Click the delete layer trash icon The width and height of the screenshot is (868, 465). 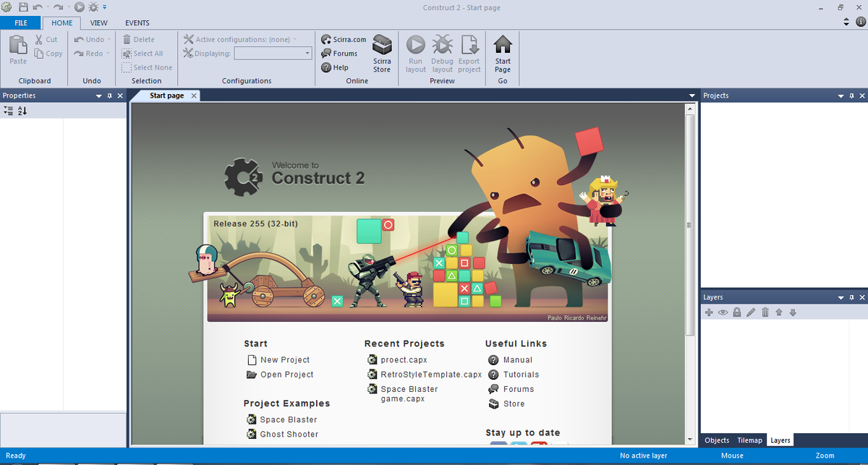(765, 312)
